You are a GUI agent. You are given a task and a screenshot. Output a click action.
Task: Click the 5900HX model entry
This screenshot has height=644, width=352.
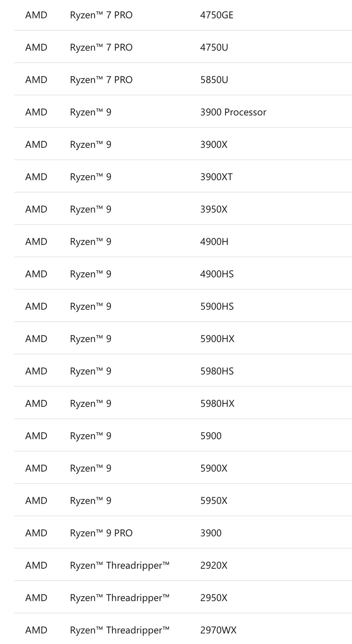(x=217, y=339)
